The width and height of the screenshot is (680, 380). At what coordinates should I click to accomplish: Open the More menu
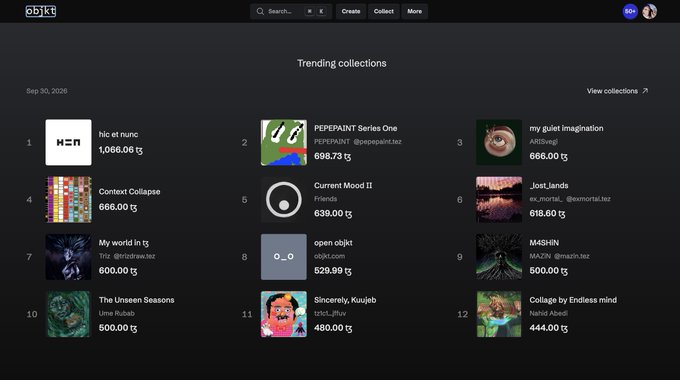click(415, 11)
